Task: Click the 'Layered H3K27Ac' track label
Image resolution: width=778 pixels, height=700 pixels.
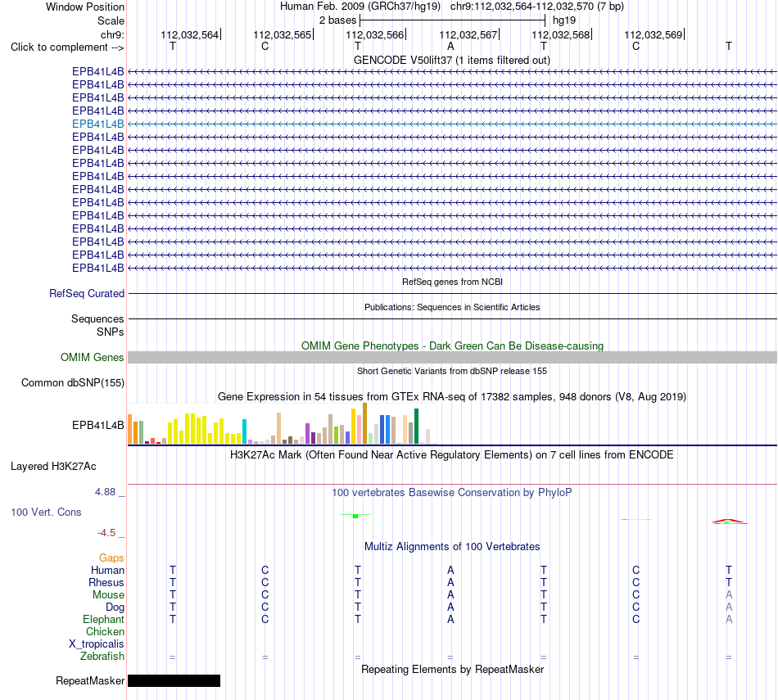Action: [x=53, y=467]
